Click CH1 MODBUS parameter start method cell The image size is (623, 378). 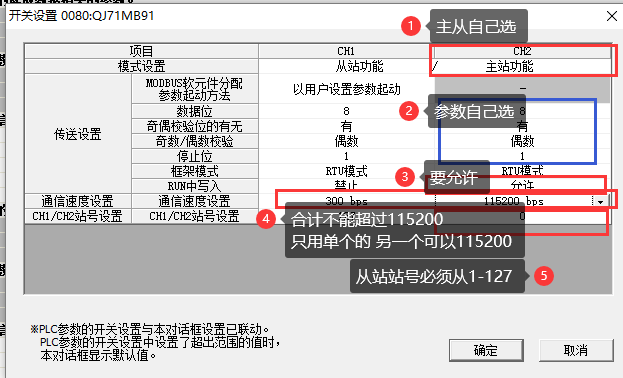346,89
